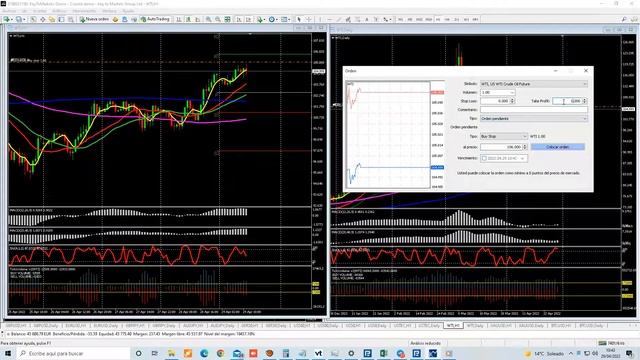Select the cursor tool
The image size is (640, 360).
(x=299, y=19)
